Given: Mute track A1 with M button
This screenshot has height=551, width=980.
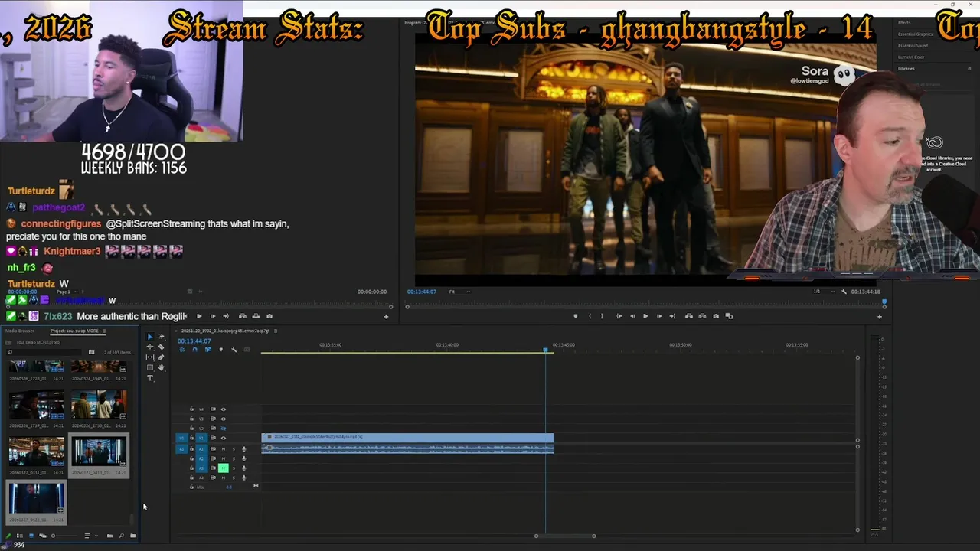Looking at the screenshot, I should point(224,449).
